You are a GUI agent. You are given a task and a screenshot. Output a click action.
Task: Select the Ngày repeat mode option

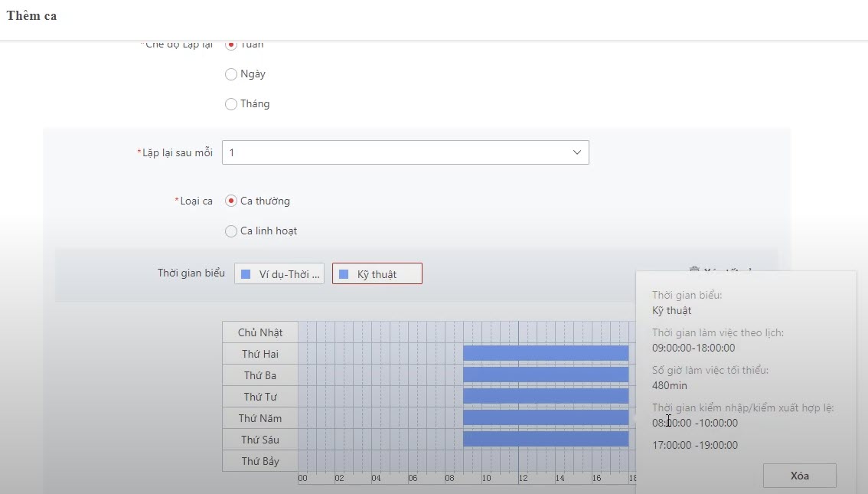tap(231, 74)
